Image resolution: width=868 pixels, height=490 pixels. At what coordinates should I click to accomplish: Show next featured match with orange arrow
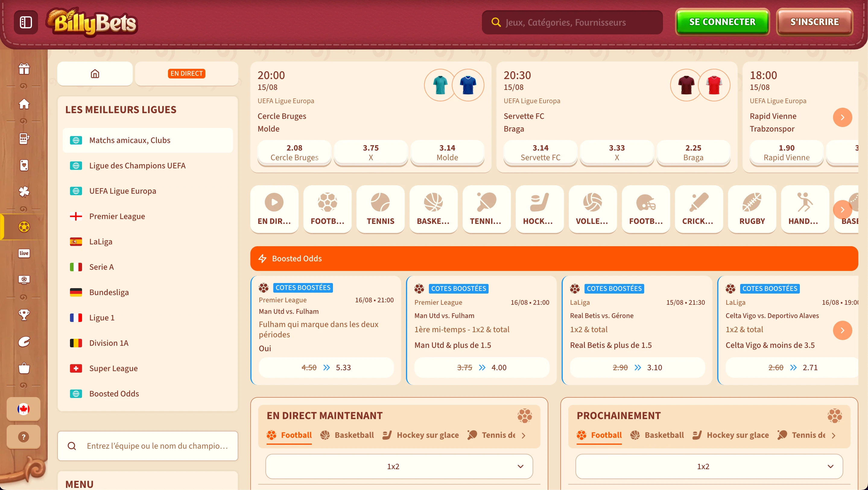pos(842,117)
